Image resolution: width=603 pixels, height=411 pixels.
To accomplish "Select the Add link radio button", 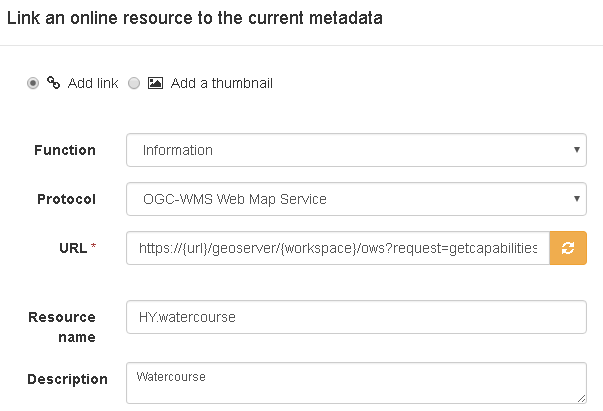I will [x=33, y=83].
